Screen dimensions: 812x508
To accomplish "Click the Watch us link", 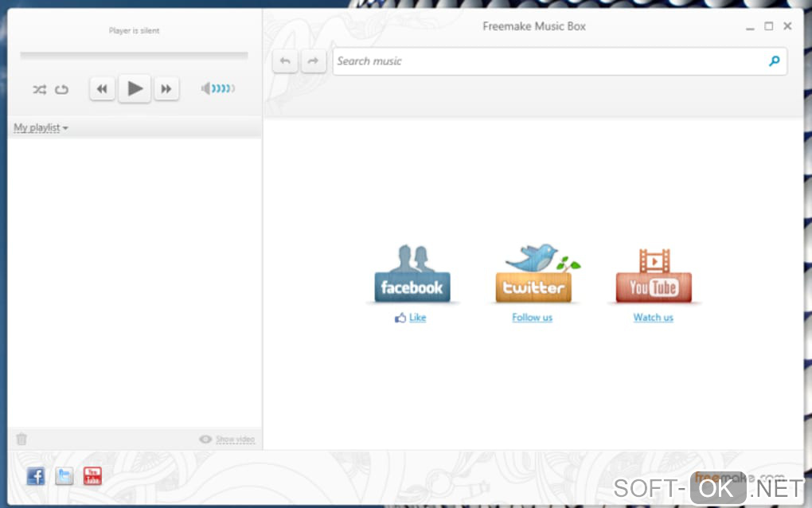I will [653, 318].
